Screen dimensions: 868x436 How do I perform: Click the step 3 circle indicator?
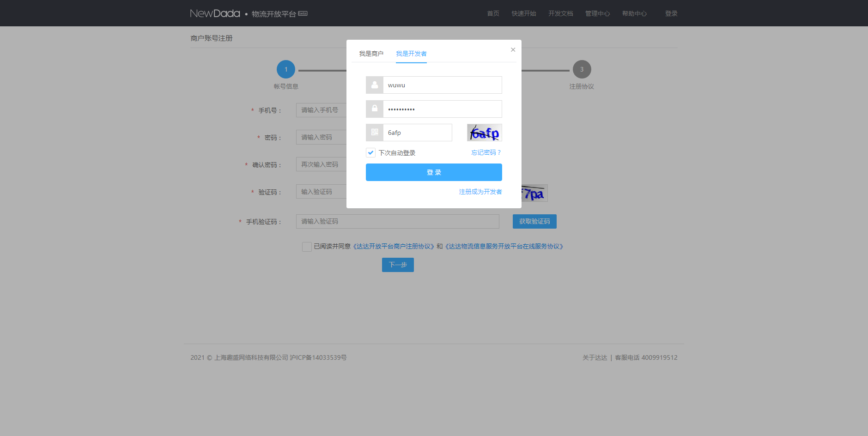tap(582, 69)
